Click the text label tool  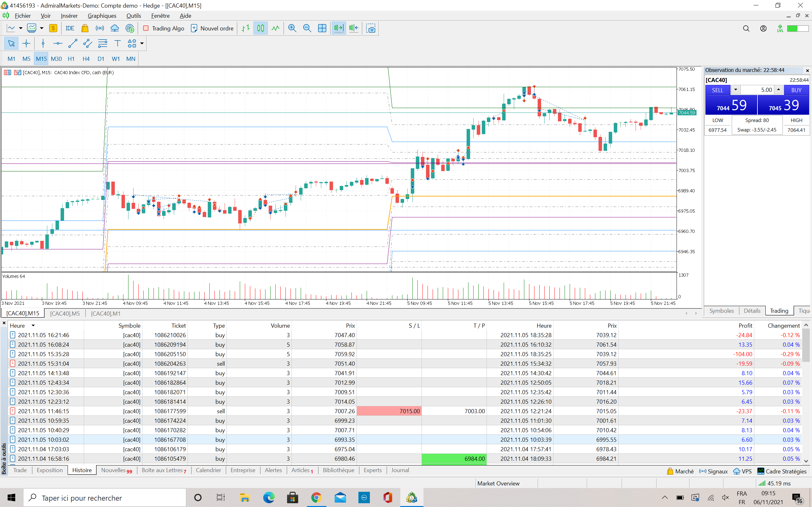coord(117,44)
